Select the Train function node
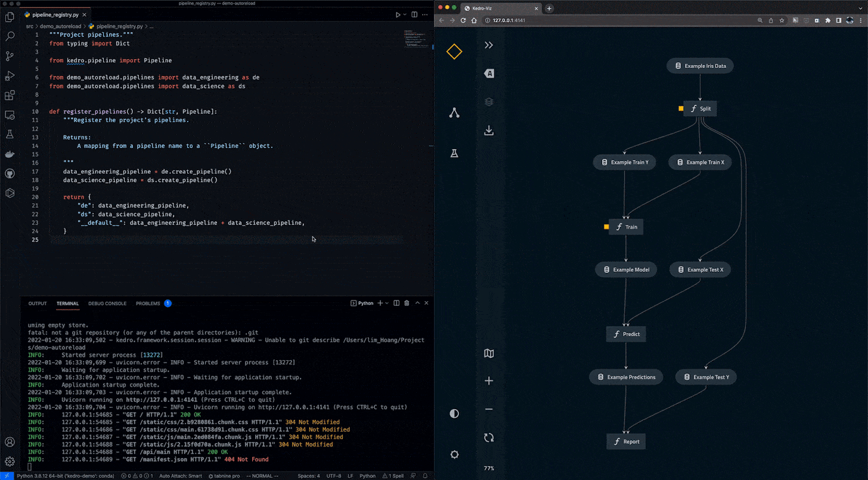 click(626, 227)
